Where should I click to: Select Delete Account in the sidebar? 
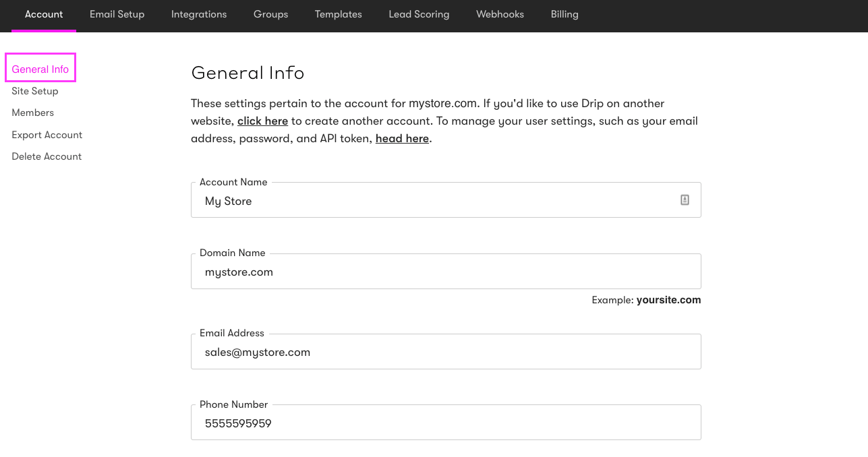pyautogui.click(x=47, y=156)
